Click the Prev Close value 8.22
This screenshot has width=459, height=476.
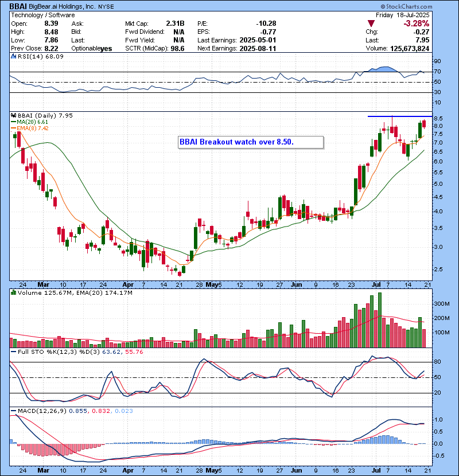point(51,48)
